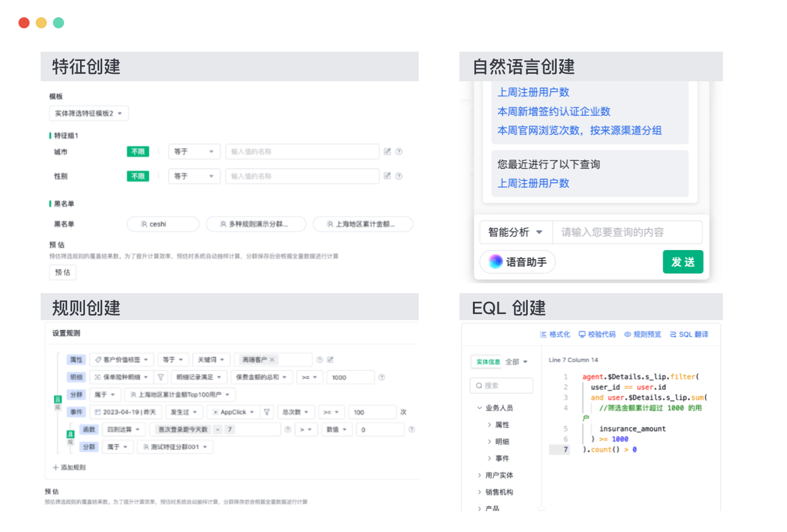Viewport: 787px width, 532px height.
Task: Toggle the nested 且/或 logic switch
Action: 70,438
